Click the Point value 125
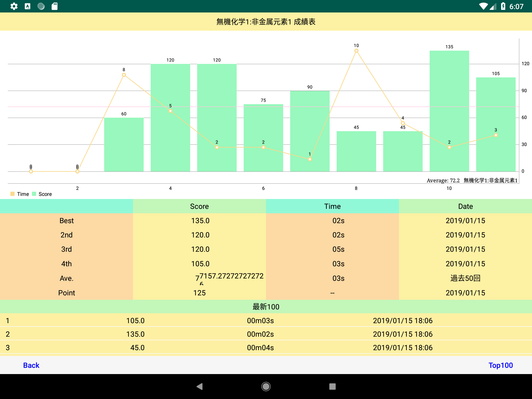 point(199,293)
